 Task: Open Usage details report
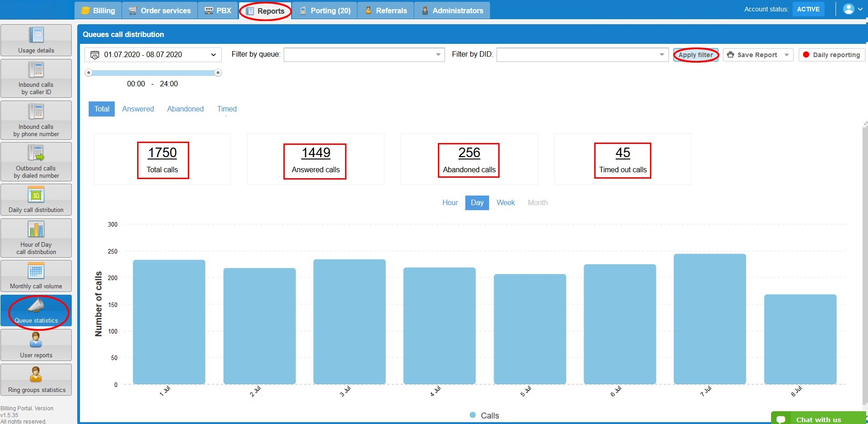(36, 40)
